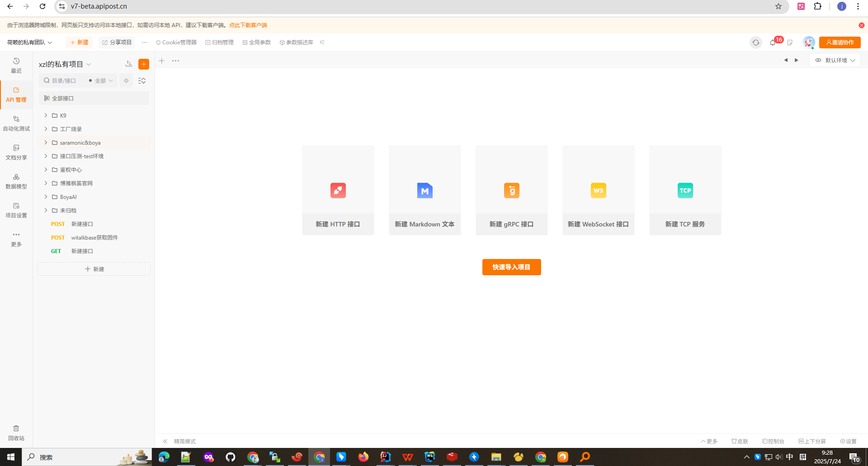Click the user avatar in the top bar
Viewport: 868px width, 466px height.
[808, 42]
